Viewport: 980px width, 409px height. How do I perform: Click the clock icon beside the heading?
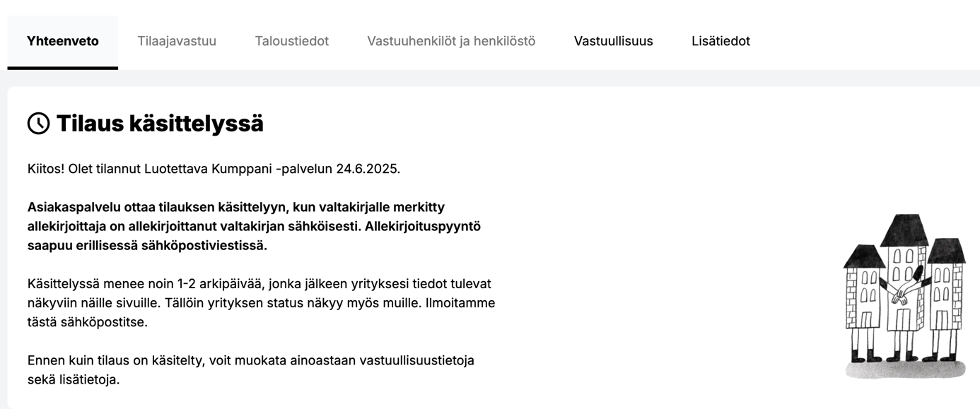(39, 124)
